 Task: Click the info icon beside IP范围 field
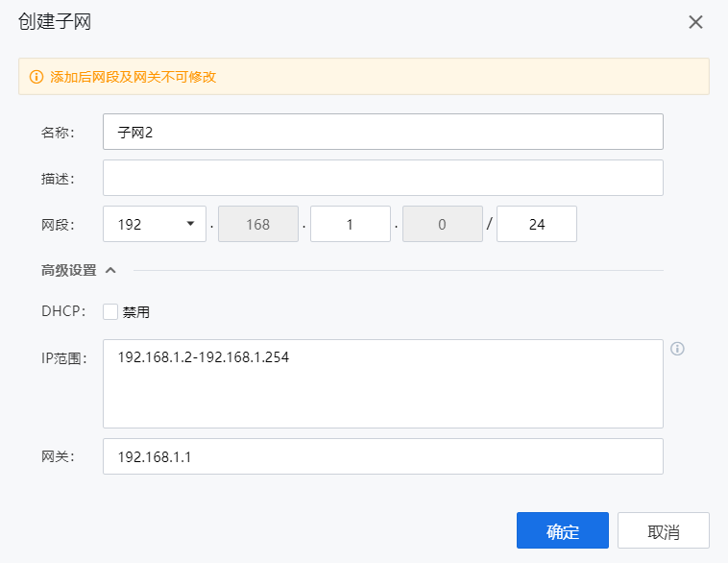[x=677, y=349]
